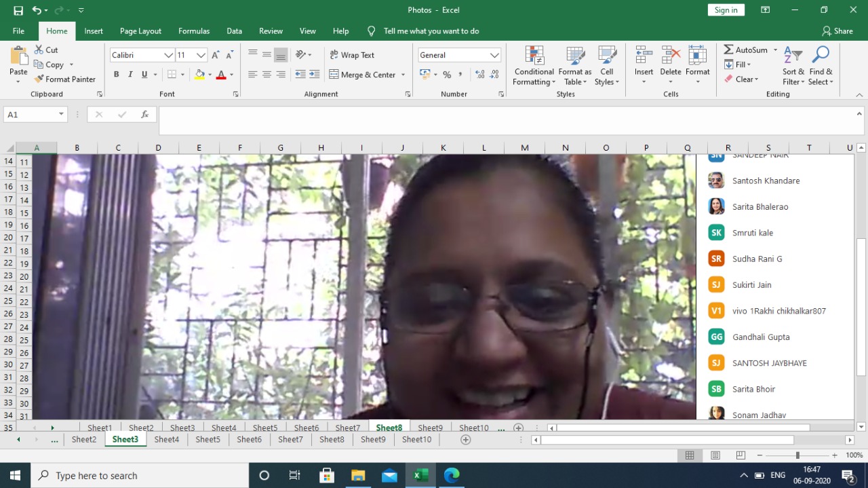Switch to the Sheet6 worksheet tab
This screenshot has height=488, width=868.
coord(249,440)
